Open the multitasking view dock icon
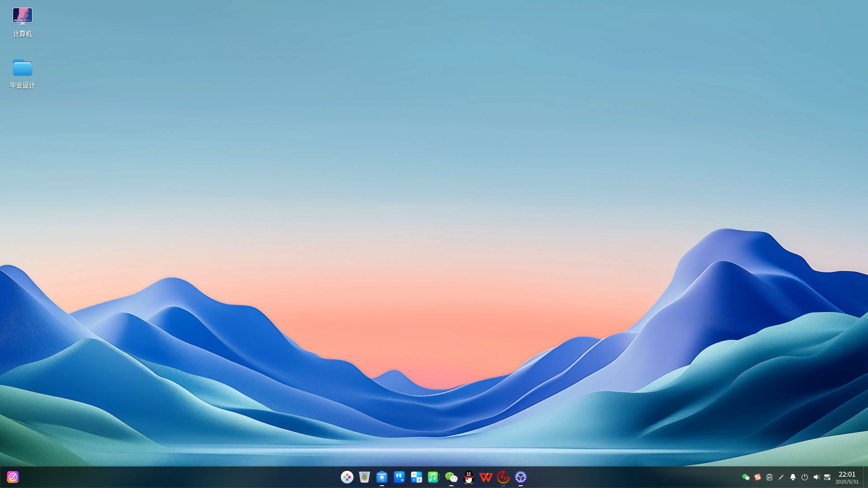Image resolution: width=868 pixels, height=488 pixels. (347, 477)
